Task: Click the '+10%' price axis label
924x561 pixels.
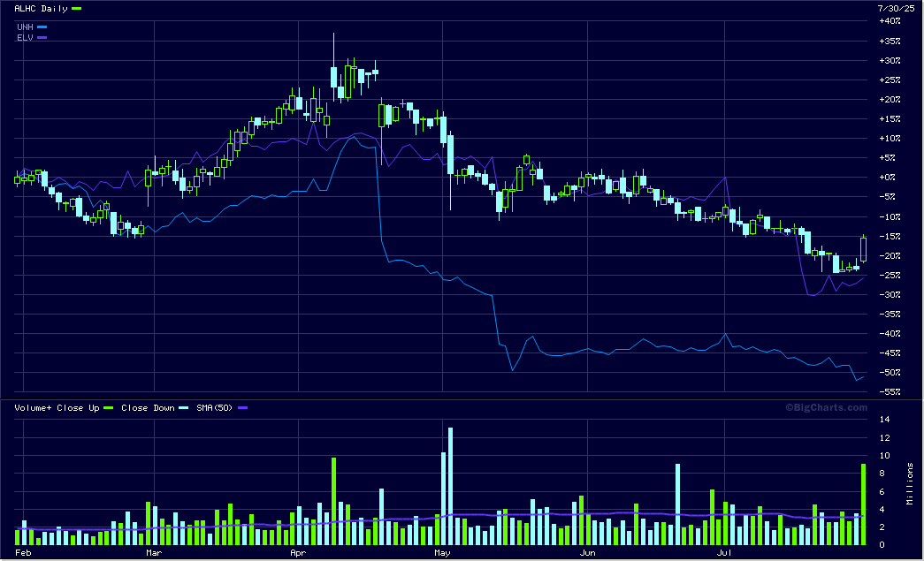Action: tap(890, 139)
